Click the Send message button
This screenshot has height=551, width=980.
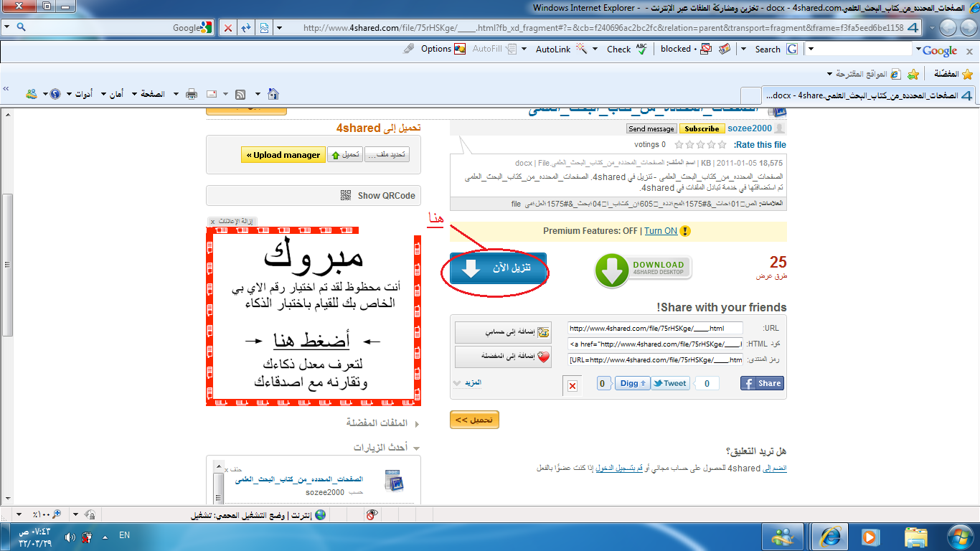pyautogui.click(x=651, y=128)
